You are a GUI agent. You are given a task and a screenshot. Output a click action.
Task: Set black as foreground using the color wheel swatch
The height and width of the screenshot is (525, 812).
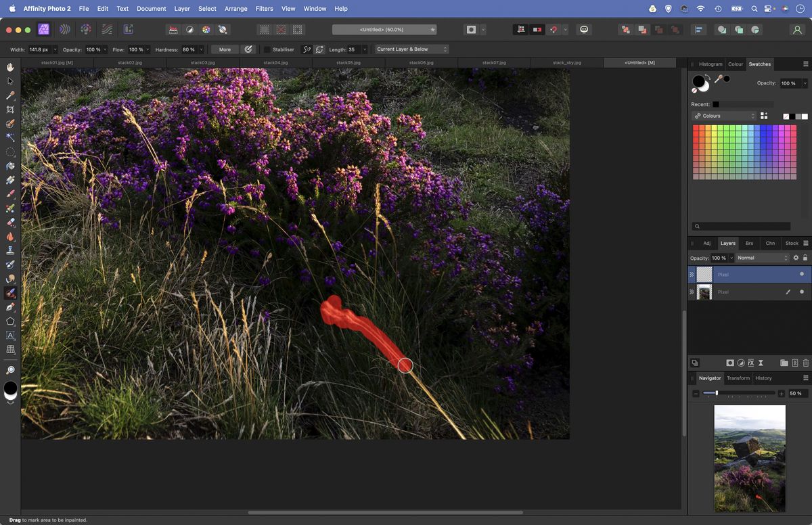click(698, 81)
